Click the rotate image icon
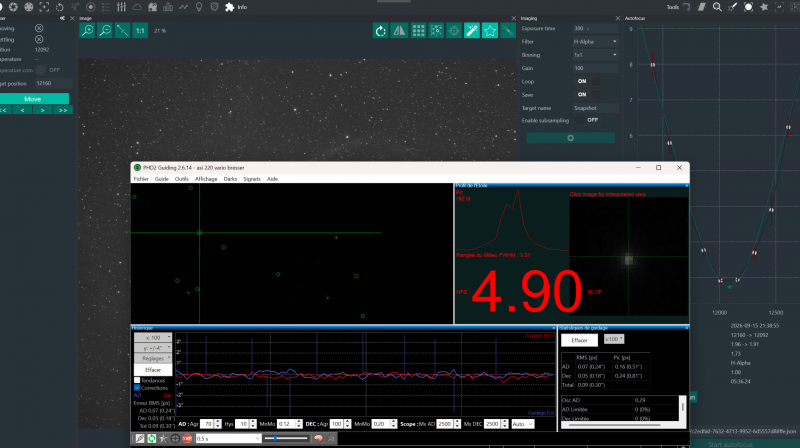Viewport: 800px width, 448px height. [x=380, y=31]
